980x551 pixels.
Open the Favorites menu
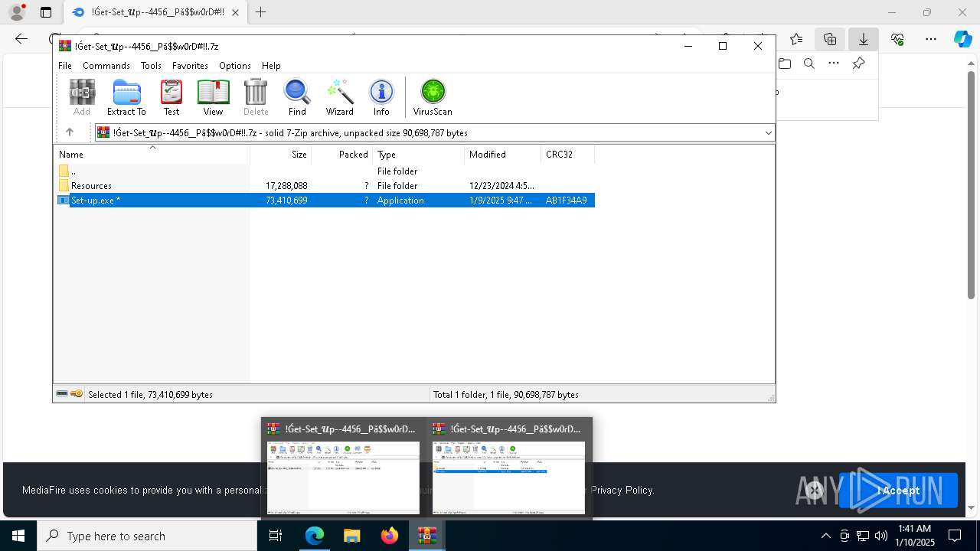point(190,66)
